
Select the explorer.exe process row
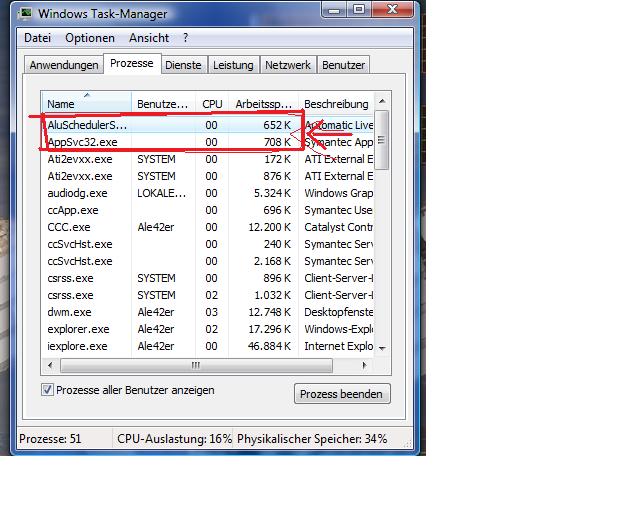pos(79,329)
